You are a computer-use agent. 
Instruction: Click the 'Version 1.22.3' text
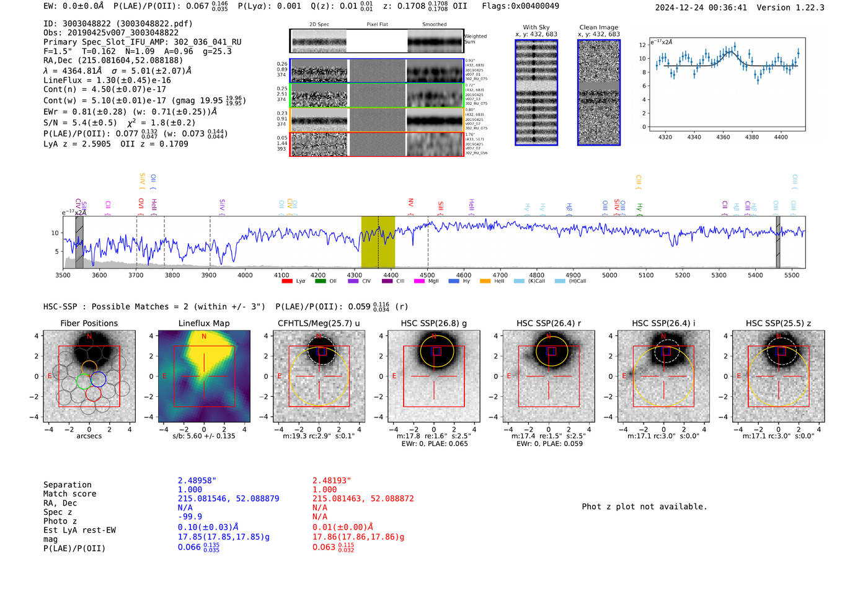[x=791, y=8]
